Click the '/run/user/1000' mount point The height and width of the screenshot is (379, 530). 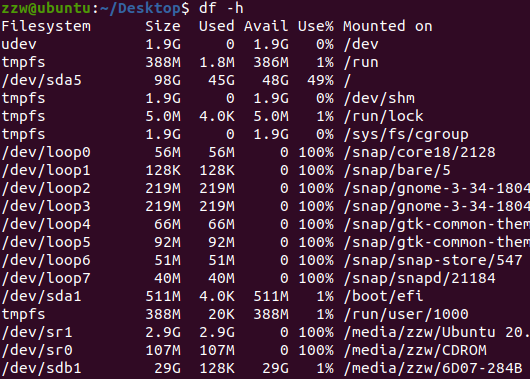point(406,314)
